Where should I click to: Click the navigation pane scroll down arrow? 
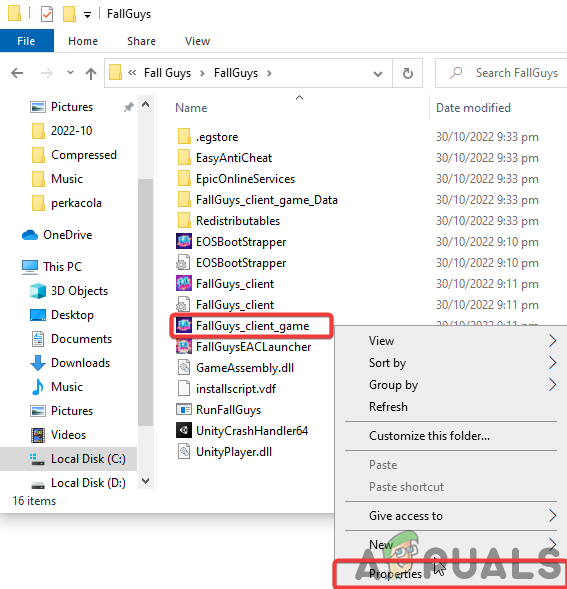click(x=145, y=481)
